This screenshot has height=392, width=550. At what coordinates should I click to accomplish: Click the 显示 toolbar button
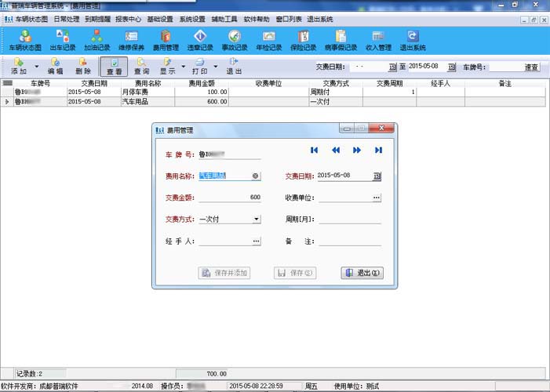tap(168, 67)
